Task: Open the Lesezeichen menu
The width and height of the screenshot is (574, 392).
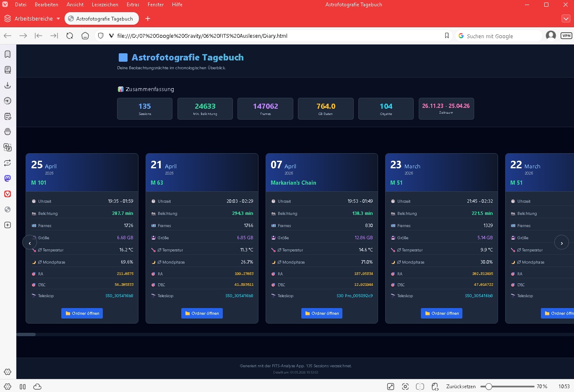Action: (105, 5)
